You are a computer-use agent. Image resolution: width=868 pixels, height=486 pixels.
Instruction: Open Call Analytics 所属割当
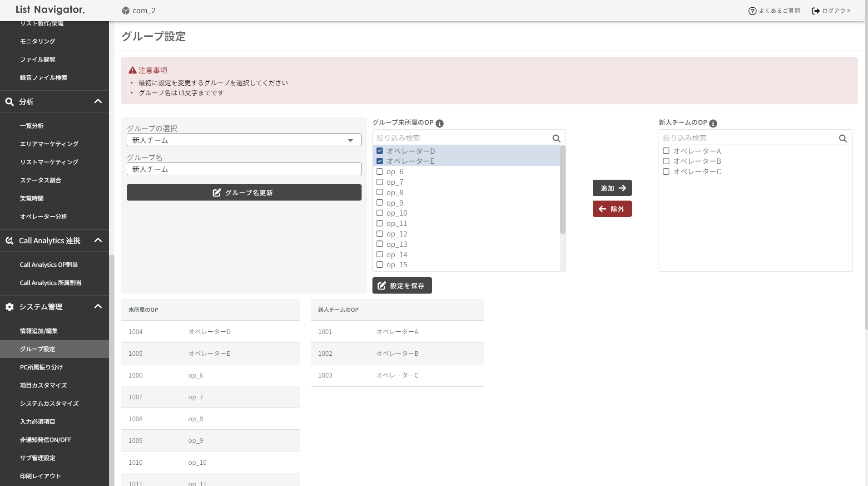point(51,283)
